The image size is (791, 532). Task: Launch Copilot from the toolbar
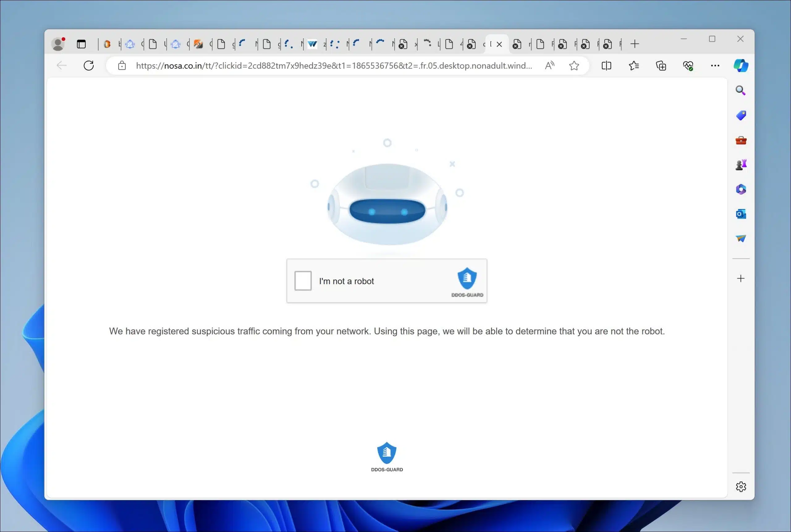(x=741, y=65)
